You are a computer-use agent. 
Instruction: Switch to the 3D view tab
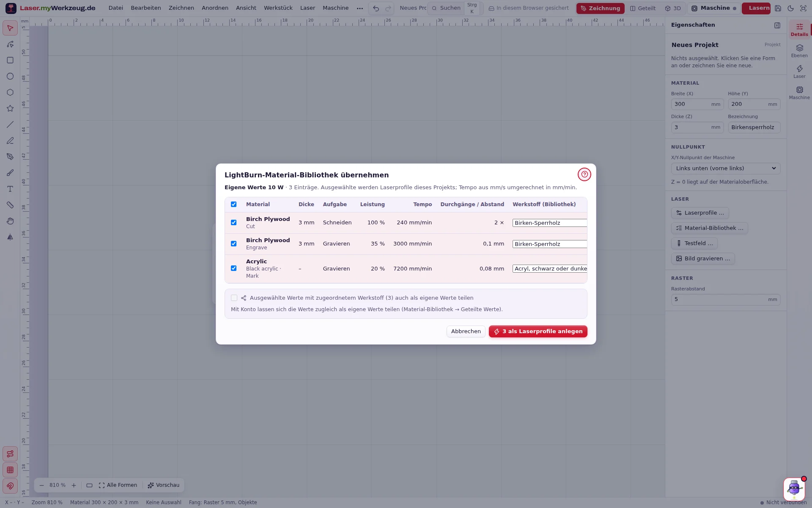pyautogui.click(x=673, y=8)
